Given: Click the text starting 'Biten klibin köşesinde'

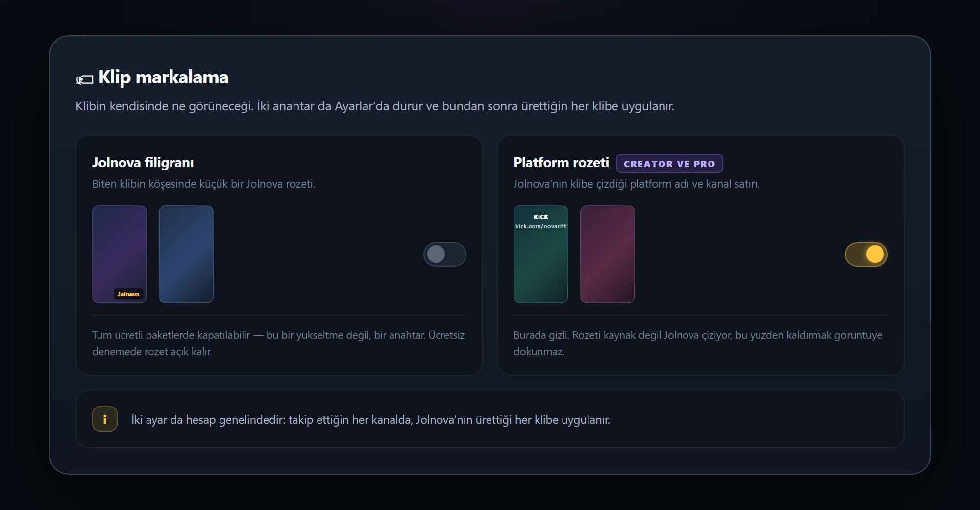Looking at the screenshot, I should (204, 184).
